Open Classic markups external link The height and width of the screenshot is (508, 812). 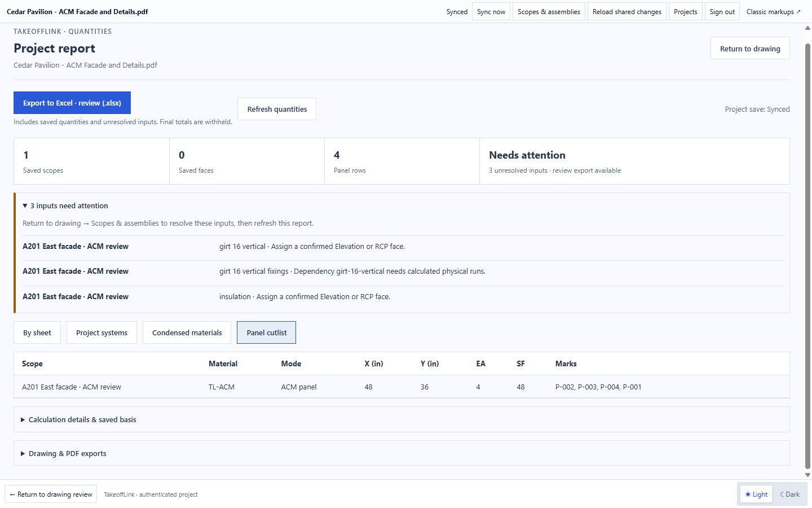[x=774, y=11]
